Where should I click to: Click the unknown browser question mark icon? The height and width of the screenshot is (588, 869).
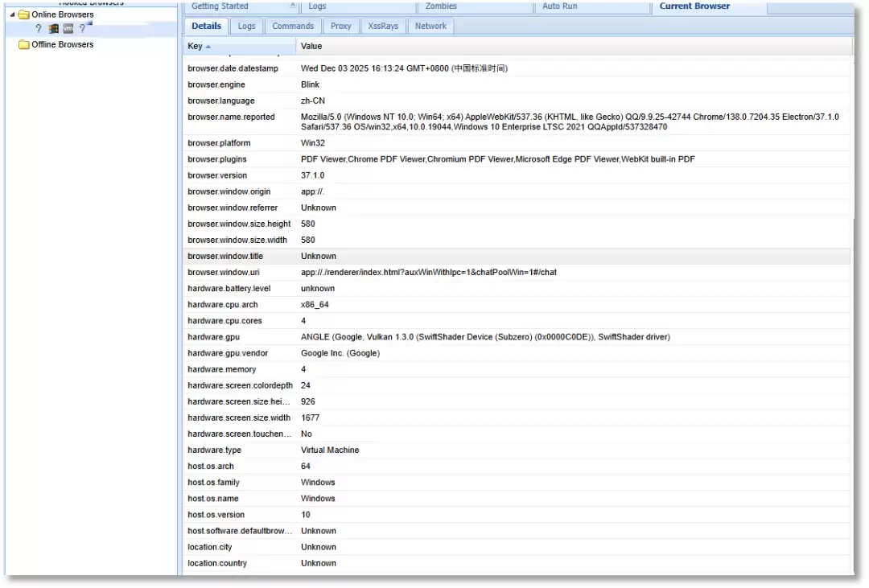[x=38, y=29]
